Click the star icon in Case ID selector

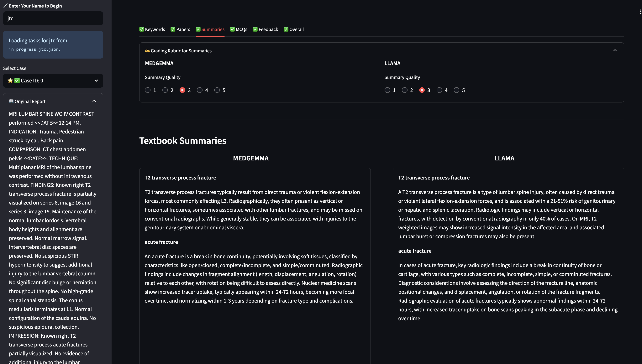(10, 81)
